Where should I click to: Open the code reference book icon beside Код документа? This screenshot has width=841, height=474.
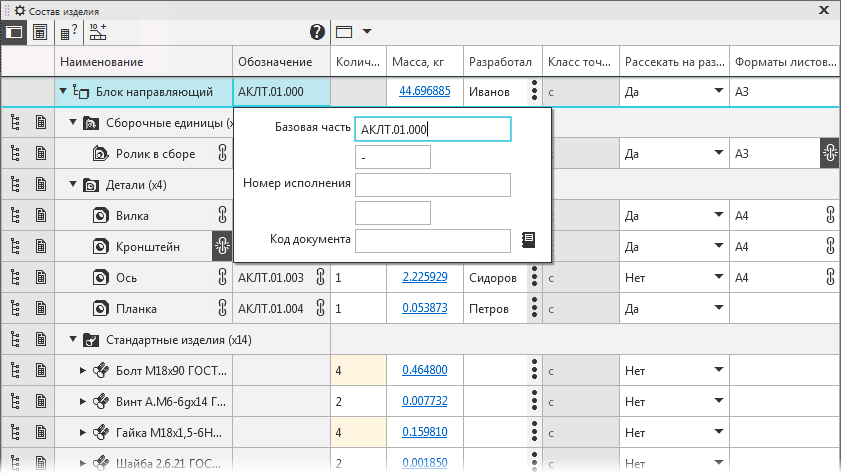pyautogui.click(x=529, y=240)
